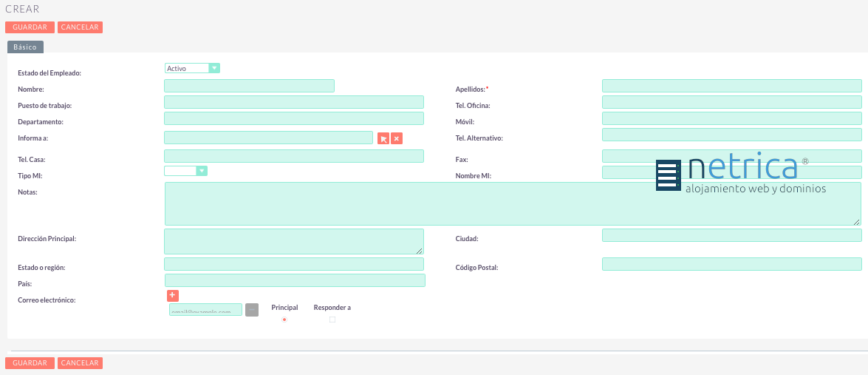868x375 pixels.
Task: Click the bottom Cancelar button
Action: 80,363
